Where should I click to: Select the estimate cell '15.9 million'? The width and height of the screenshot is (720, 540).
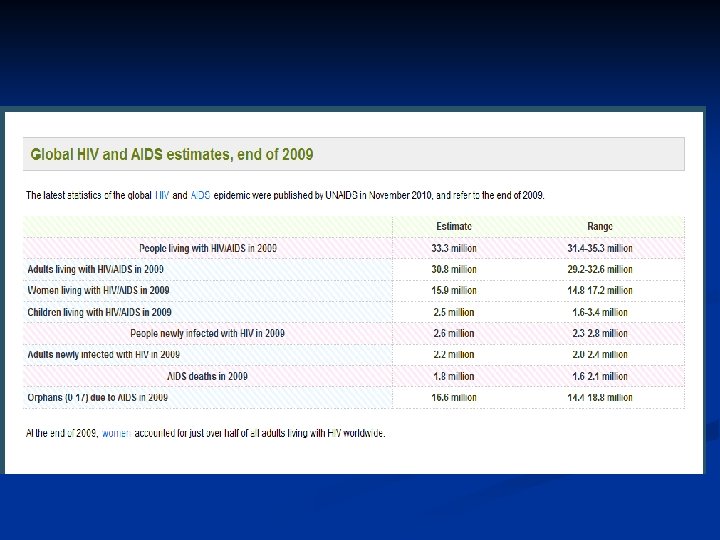[x=454, y=290]
